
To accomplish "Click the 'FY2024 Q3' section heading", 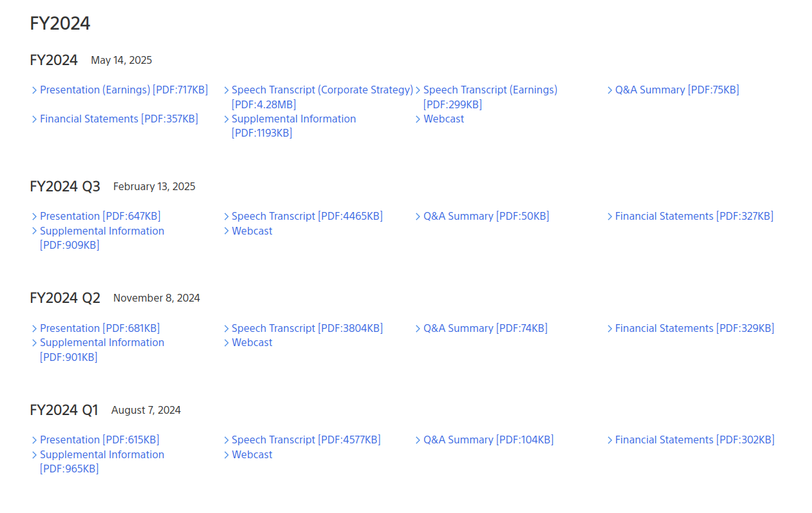I will [x=65, y=187].
